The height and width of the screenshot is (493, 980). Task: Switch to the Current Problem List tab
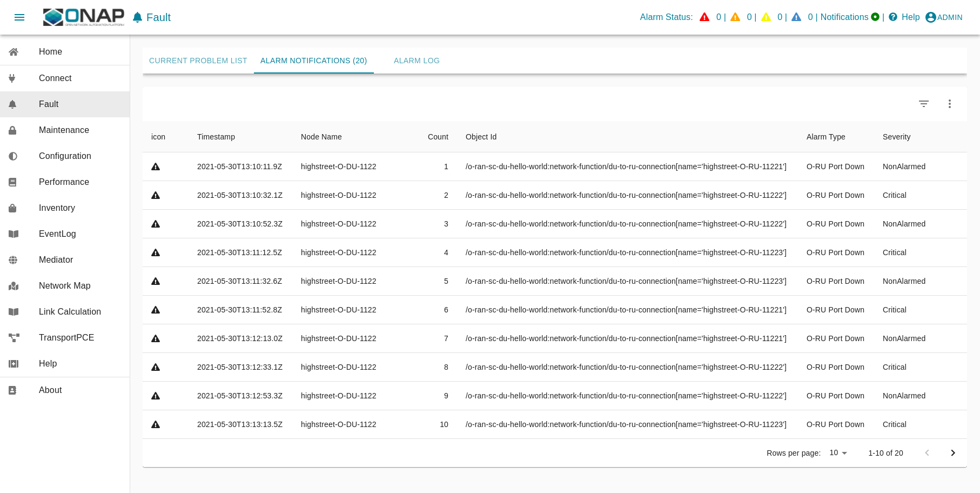pyautogui.click(x=198, y=61)
